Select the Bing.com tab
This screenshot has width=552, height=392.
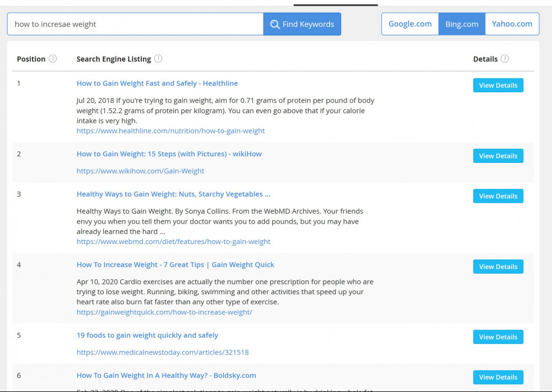pyautogui.click(x=462, y=24)
